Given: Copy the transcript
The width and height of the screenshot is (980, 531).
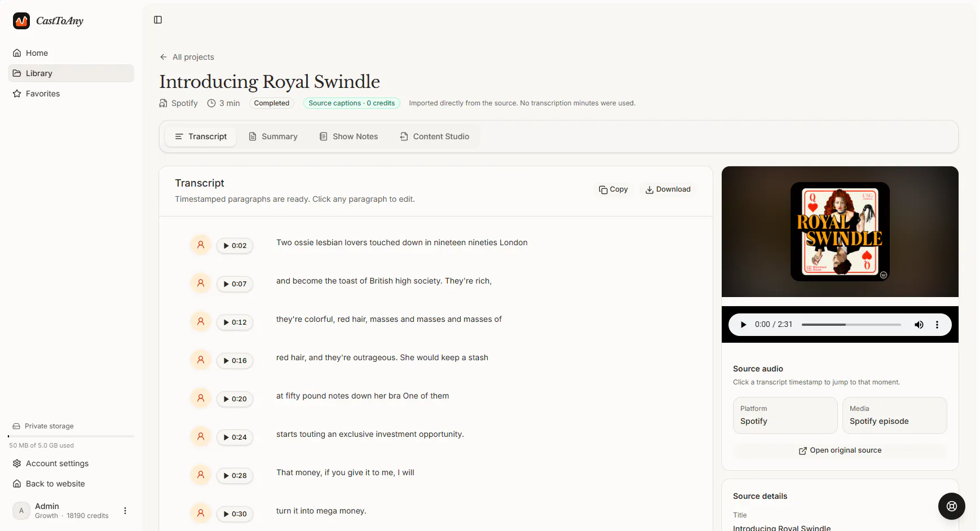Looking at the screenshot, I should [613, 189].
